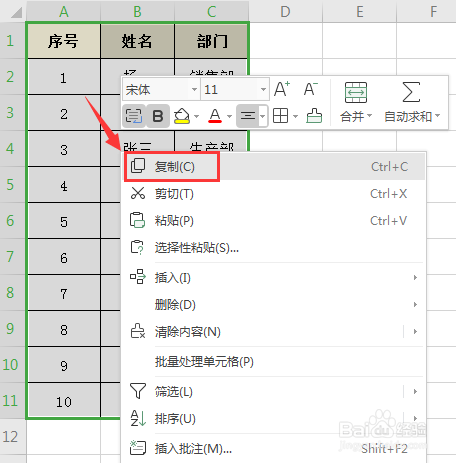Click the wrap text icon in mini toolbar
The height and width of the screenshot is (463, 456).
pyautogui.click(x=134, y=116)
